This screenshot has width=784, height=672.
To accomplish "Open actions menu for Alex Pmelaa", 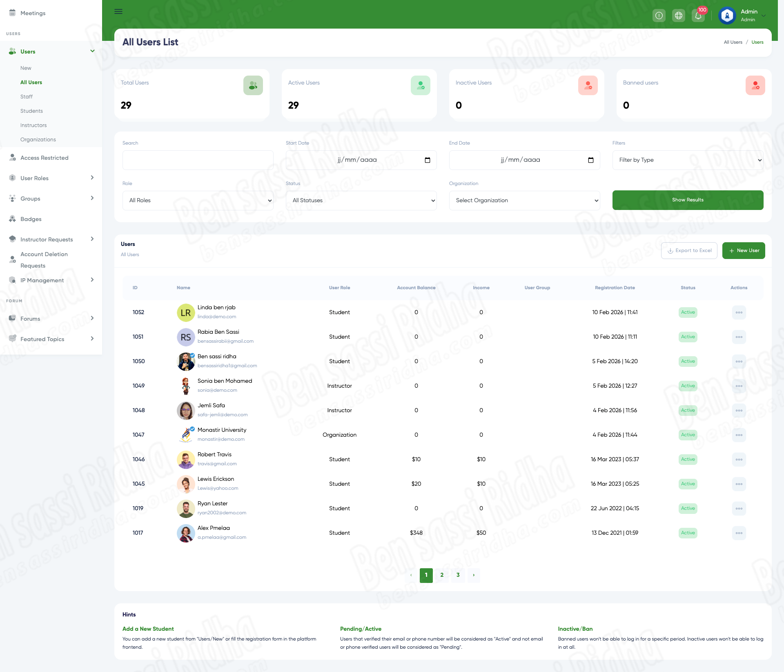I will [x=739, y=533].
